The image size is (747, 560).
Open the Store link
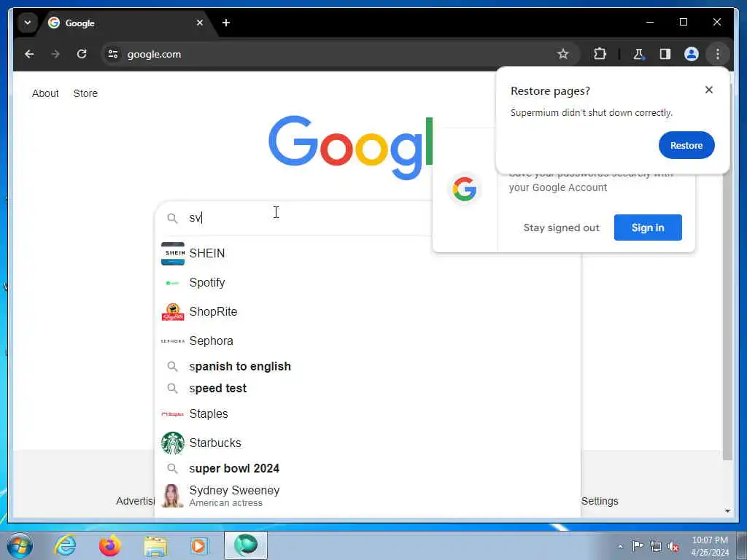click(85, 93)
